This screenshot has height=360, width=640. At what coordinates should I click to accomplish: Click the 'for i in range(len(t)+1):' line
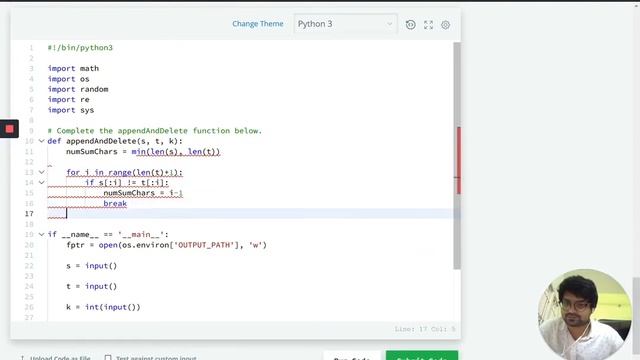point(124,172)
